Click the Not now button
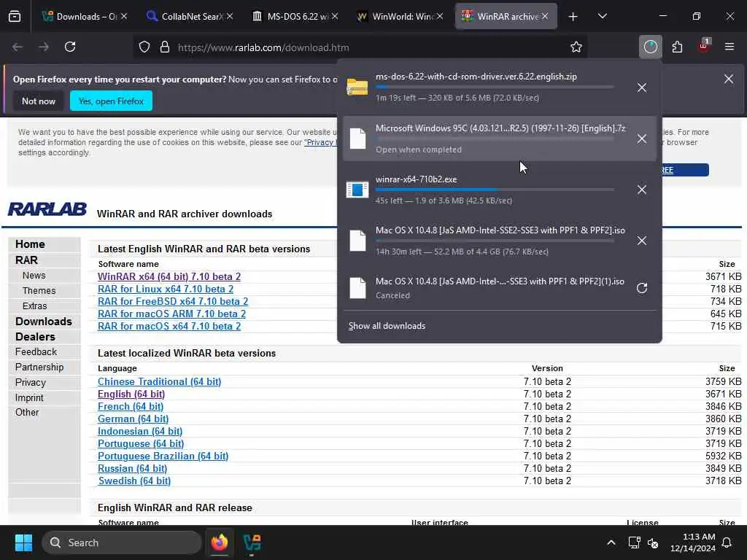 (x=39, y=101)
